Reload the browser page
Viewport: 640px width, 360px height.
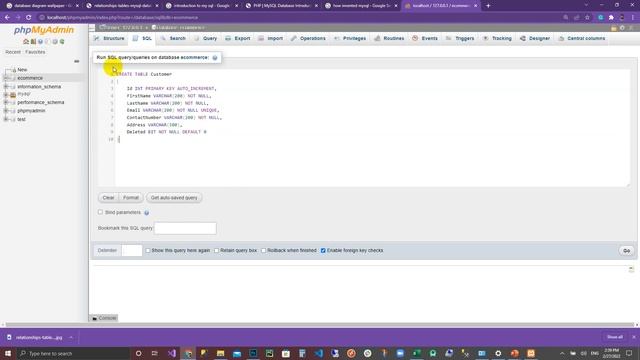pyautogui.click(x=29, y=18)
